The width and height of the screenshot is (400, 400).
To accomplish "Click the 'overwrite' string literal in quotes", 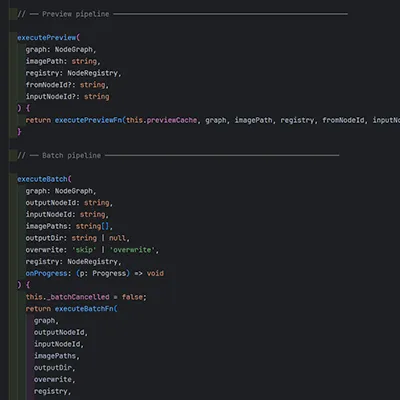I will click(x=132, y=250).
